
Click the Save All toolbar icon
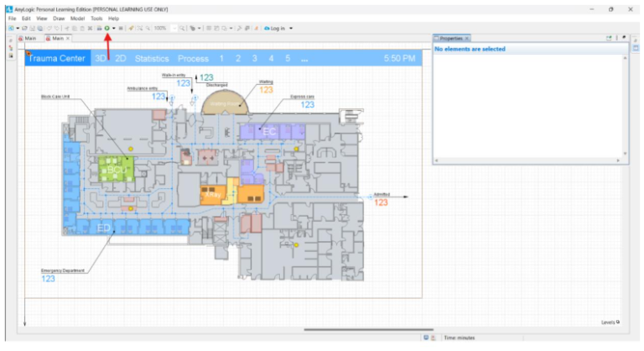coord(40,29)
